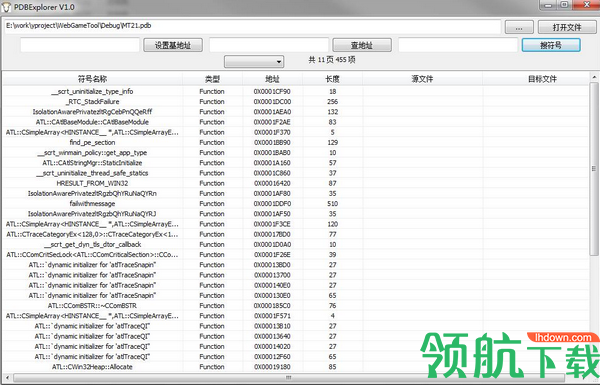Viewport: 600px width, 385px height.
Task: Click address cell 0X0001CF90
Action: [272, 91]
